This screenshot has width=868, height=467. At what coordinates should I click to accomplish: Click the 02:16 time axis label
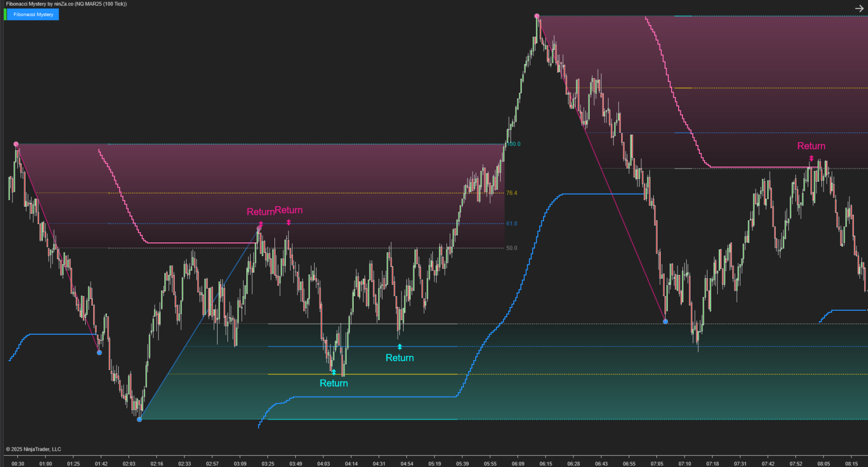[157, 464]
